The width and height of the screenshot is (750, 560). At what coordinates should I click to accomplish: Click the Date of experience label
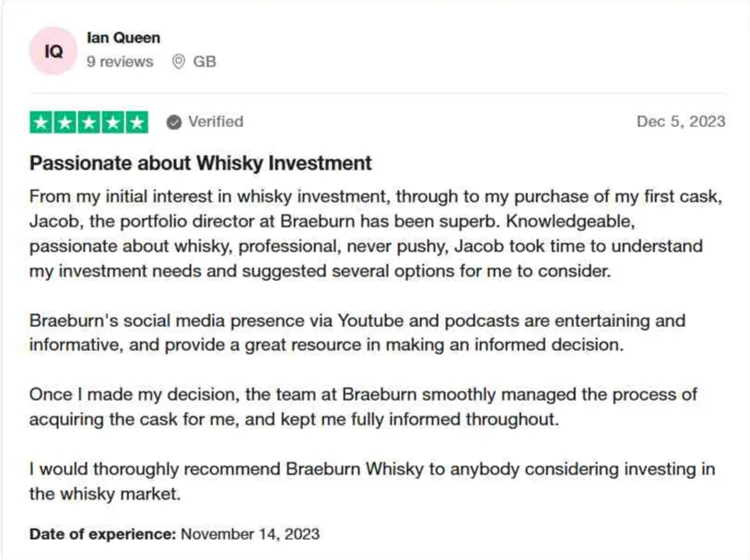[x=102, y=533]
